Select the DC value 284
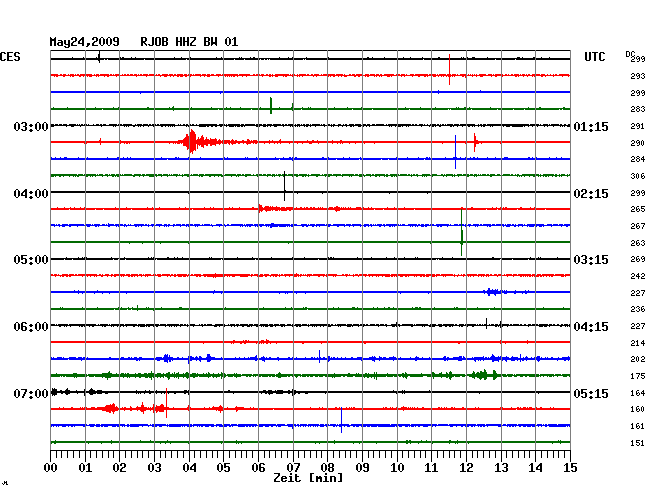 pos(638,159)
